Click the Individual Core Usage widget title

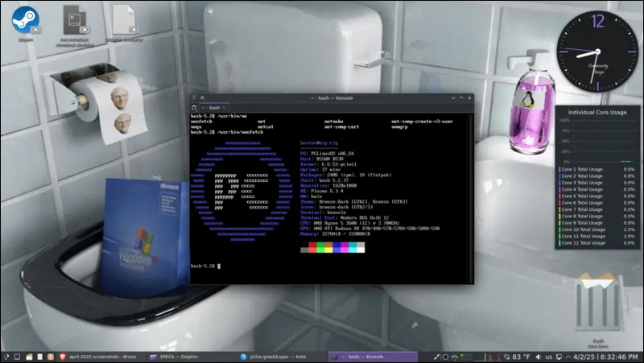pos(597,112)
